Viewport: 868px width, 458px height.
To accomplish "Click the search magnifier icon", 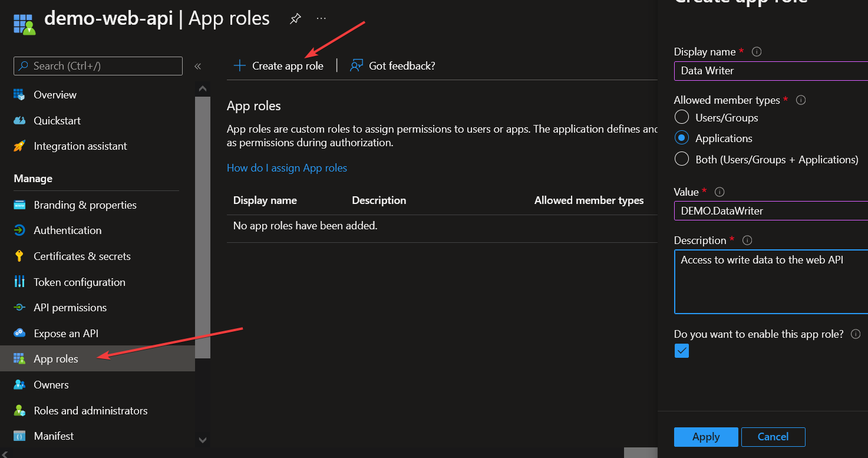I will pyautogui.click(x=24, y=66).
